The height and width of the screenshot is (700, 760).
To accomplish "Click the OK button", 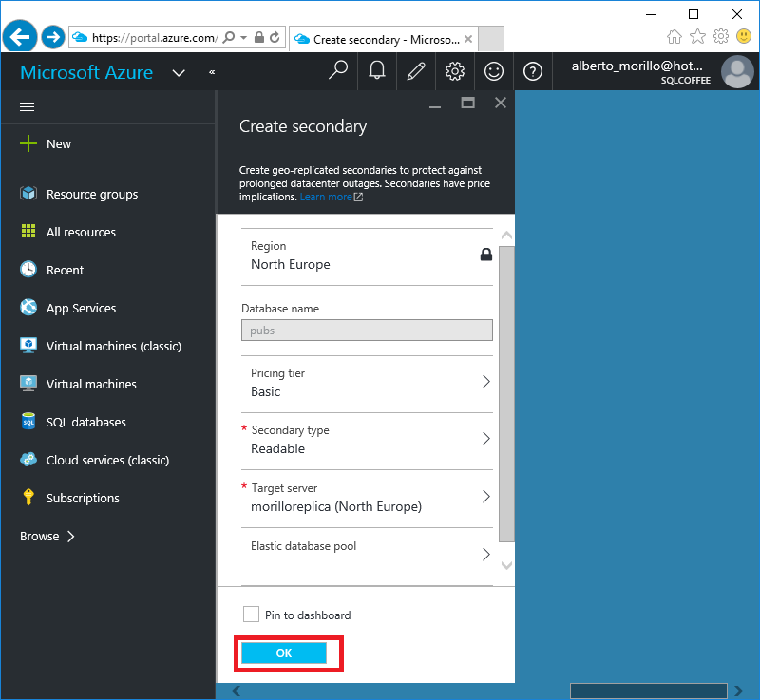I will click(284, 653).
